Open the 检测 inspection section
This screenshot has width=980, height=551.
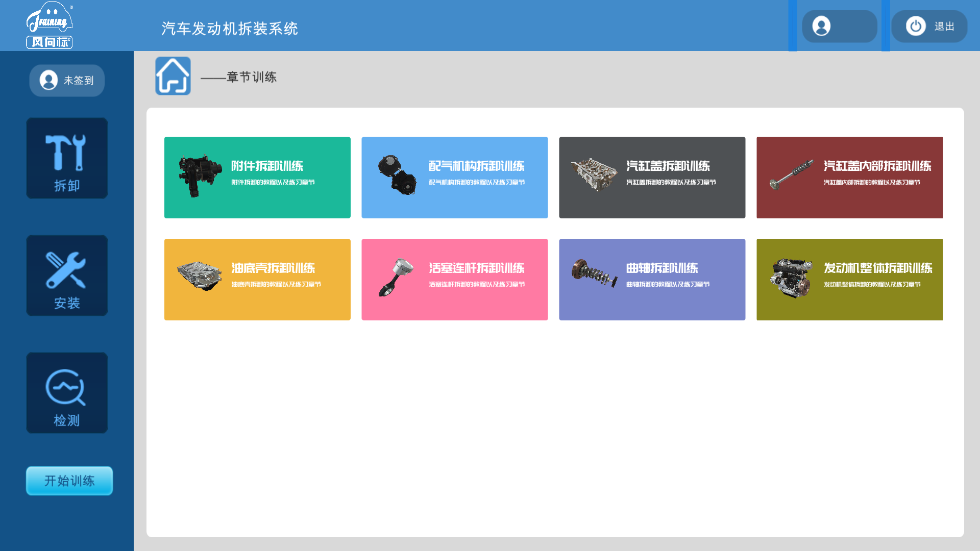(x=67, y=393)
